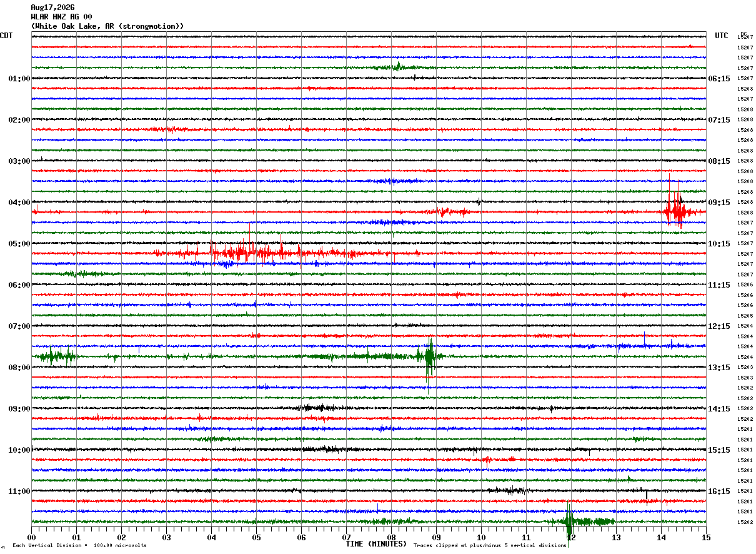
Task: Pick minute 10 on the bottom axis
Action: 481,537
